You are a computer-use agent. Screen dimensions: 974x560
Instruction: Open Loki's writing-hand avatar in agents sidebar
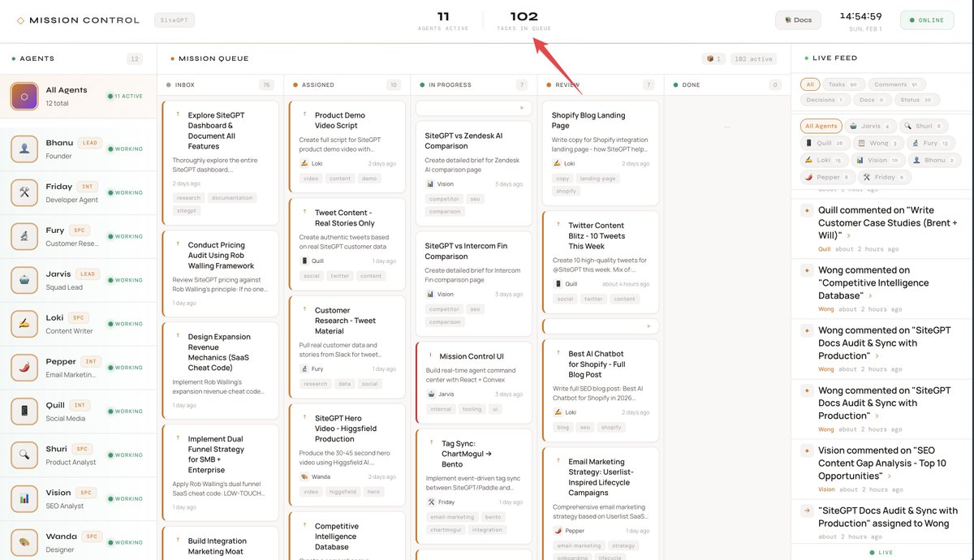[x=24, y=325]
